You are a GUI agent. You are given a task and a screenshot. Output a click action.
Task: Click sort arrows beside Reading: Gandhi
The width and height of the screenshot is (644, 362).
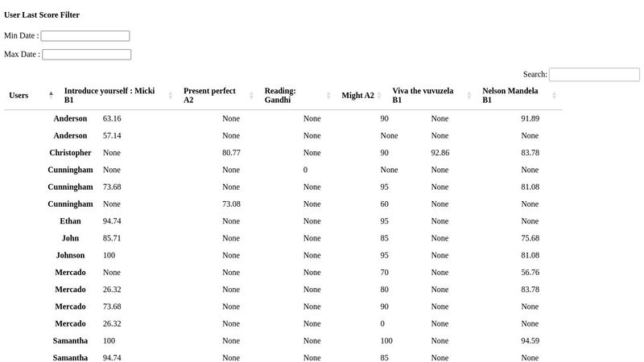click(328, 95)
